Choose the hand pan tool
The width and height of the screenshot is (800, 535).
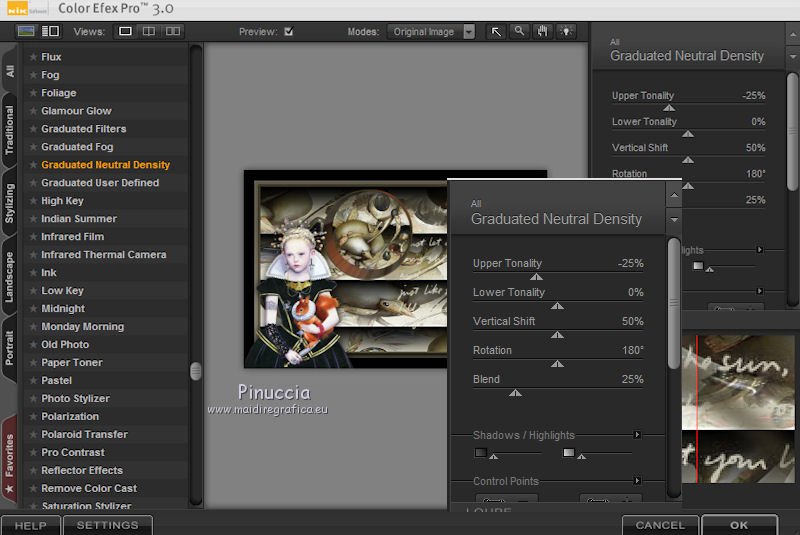coord(543,31)
